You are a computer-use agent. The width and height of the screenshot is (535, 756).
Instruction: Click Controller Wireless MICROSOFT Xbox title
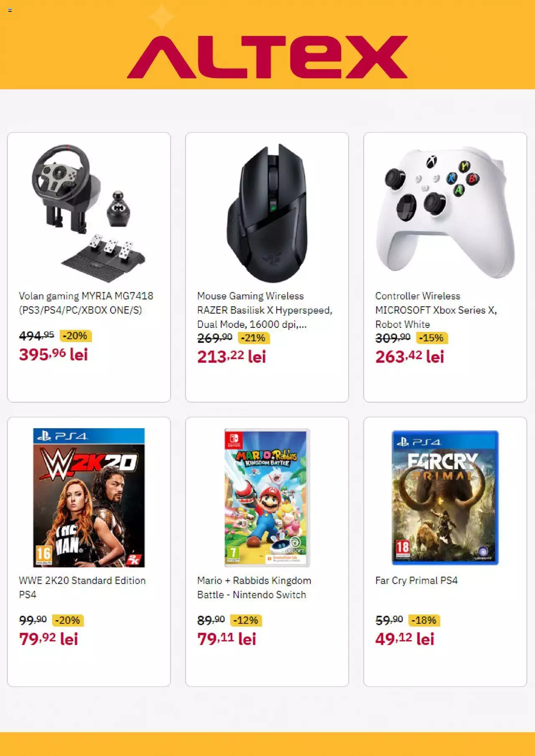point(436,310)
